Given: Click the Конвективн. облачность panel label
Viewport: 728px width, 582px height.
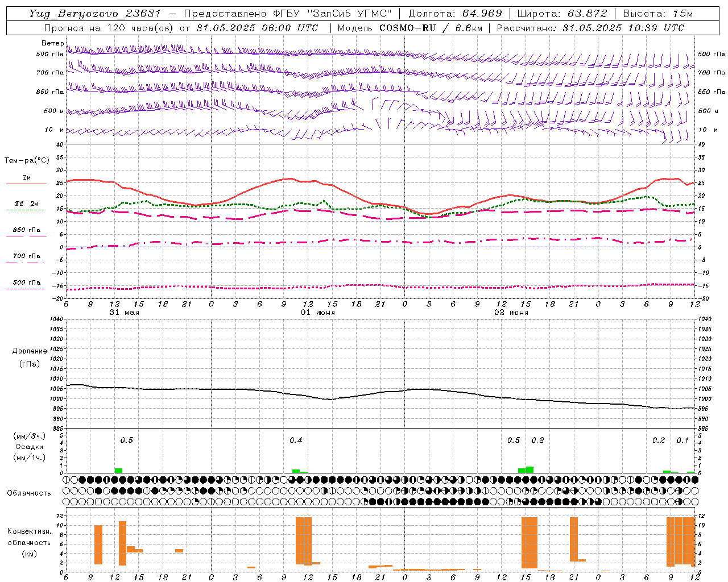Looking at the screenshot, I should coord(29,542).
